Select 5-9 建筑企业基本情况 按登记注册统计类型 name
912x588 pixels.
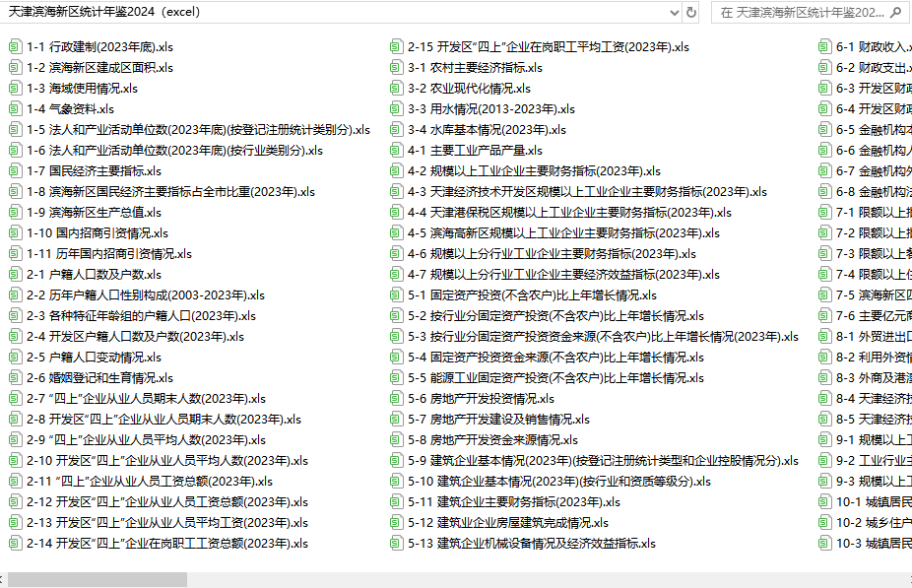coord(603,461)
